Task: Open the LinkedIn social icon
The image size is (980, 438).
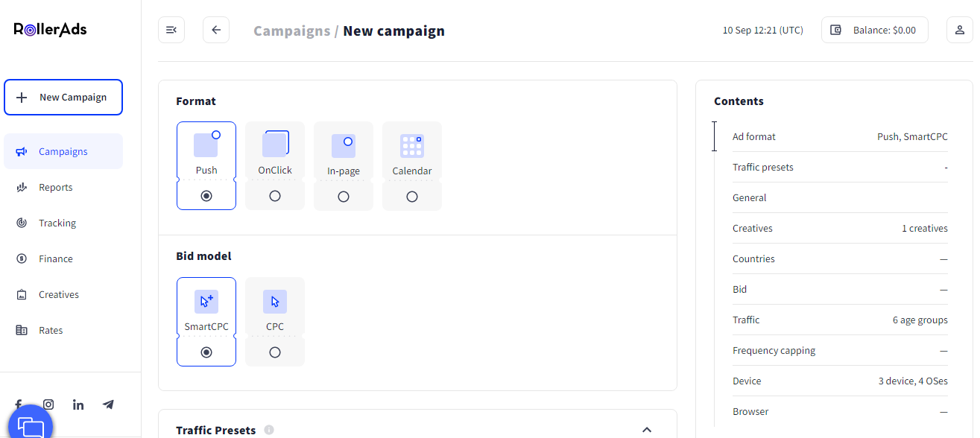Action: [78, 404]
